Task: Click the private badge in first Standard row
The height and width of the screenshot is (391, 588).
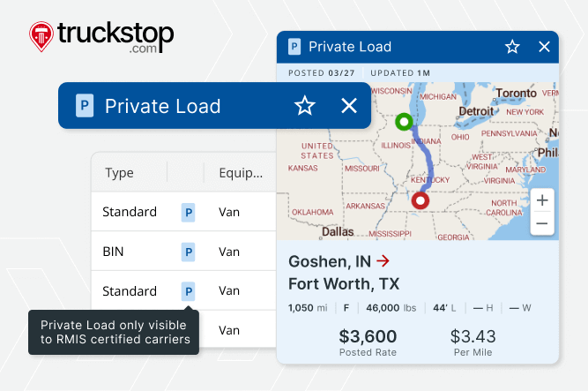Action: click(x=188, y=212)
